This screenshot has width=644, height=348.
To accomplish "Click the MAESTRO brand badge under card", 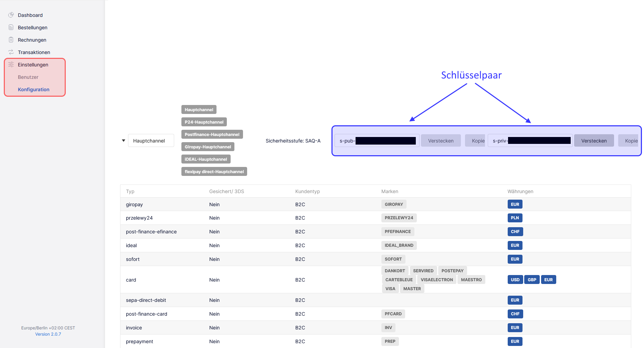I will (x=471, y=280).
